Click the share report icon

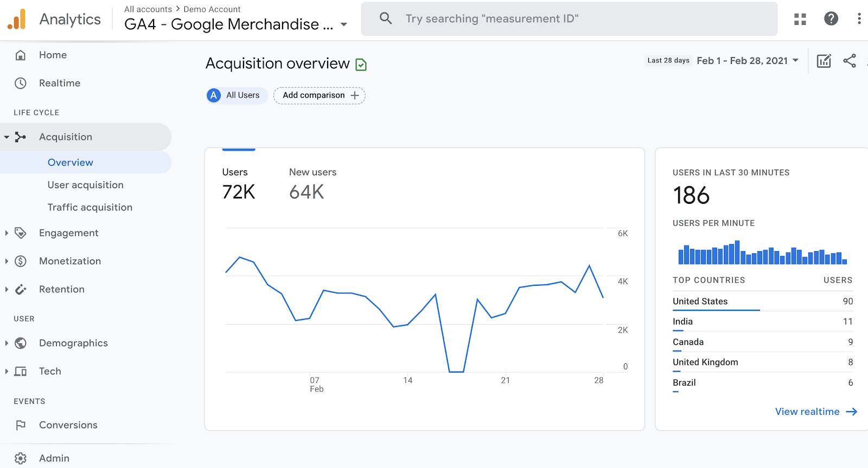(x=850, y=61)
